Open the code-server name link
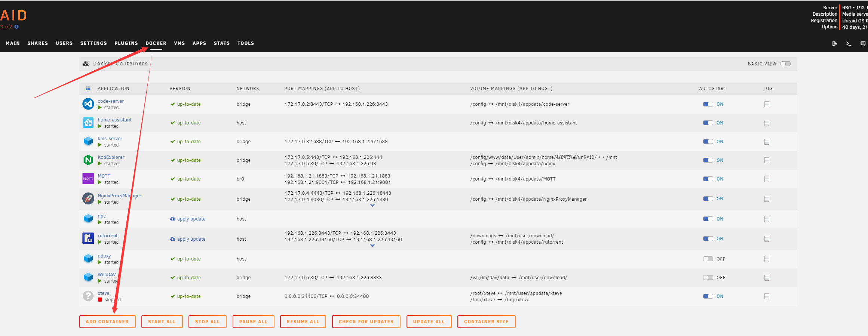 pos(111,101)
